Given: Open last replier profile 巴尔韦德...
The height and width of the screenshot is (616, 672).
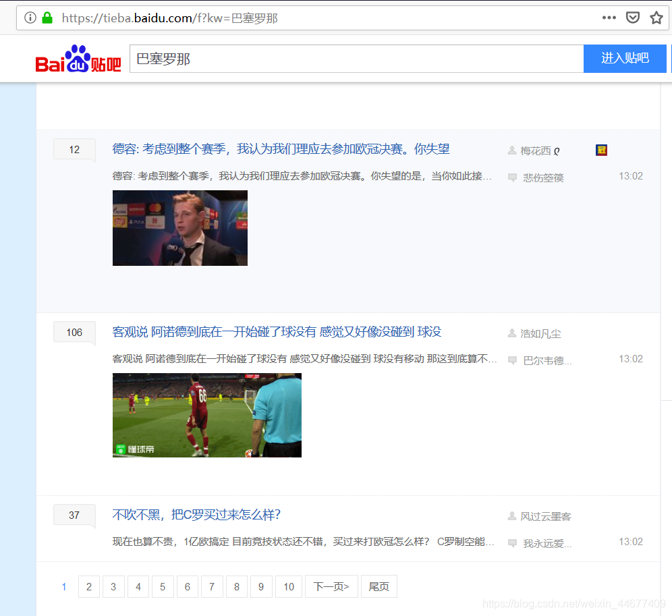Looking at the screenshot, I should (547, 360).
